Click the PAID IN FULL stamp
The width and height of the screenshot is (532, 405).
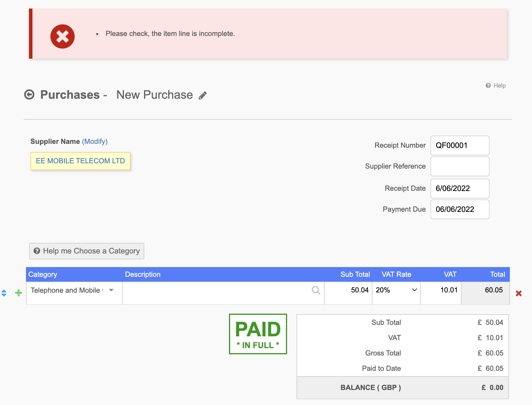click(x=258, y=334)
